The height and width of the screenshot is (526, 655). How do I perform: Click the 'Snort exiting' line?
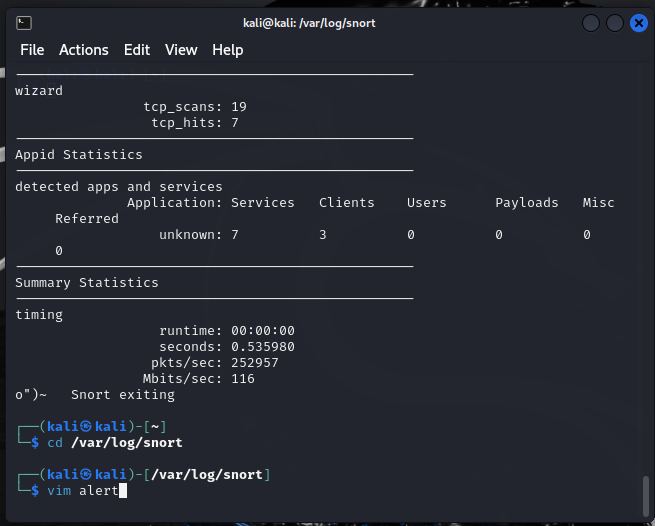pyautogui.click(x=123, y=395)
